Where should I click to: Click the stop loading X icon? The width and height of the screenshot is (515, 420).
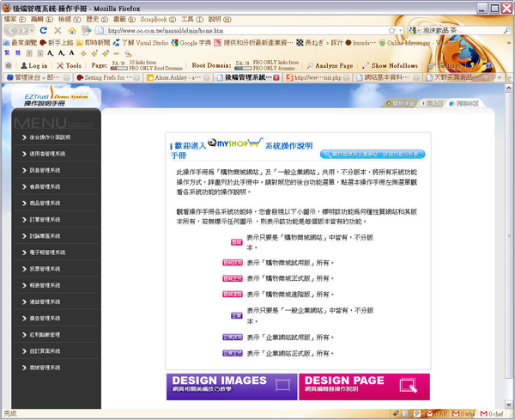click(x=58, y=31)
